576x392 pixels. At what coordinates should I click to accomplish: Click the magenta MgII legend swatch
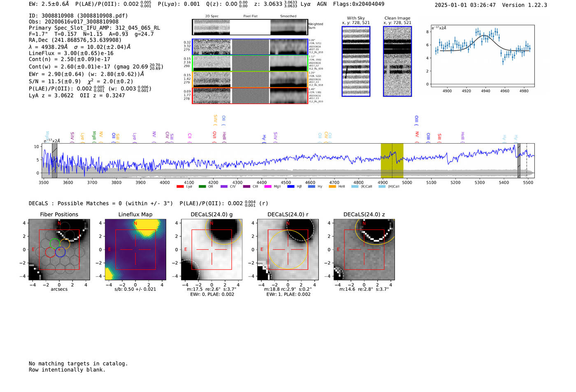click(x=268, y=187)
